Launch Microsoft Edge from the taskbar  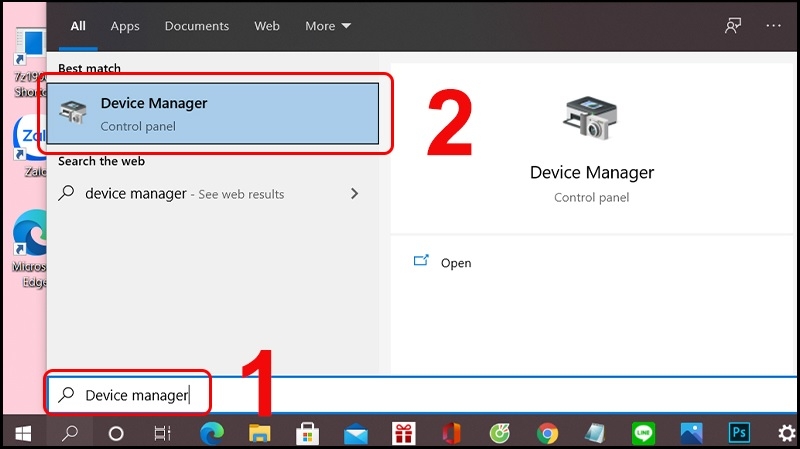211,434
